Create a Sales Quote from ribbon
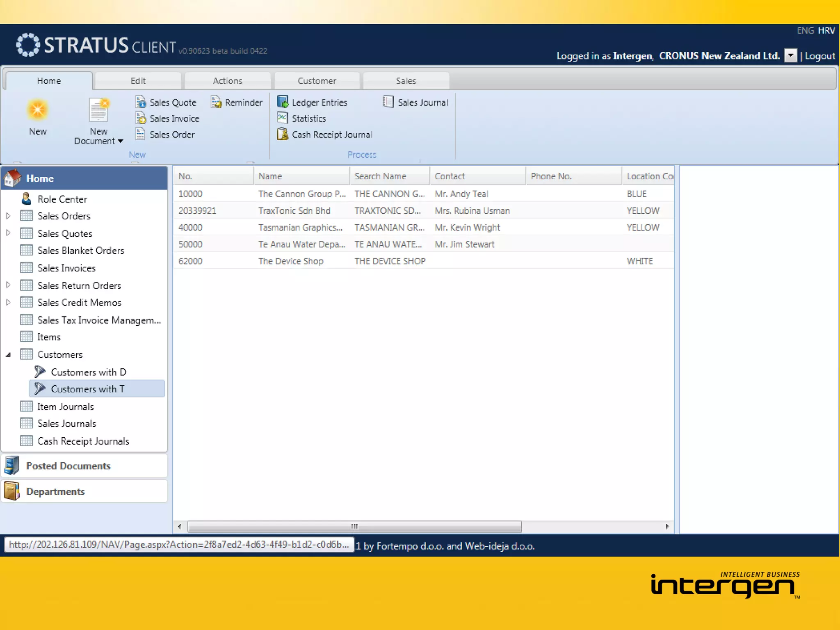The height and width of the screenshot is (630, 840). pyautogui.click(x=166, y=102)
